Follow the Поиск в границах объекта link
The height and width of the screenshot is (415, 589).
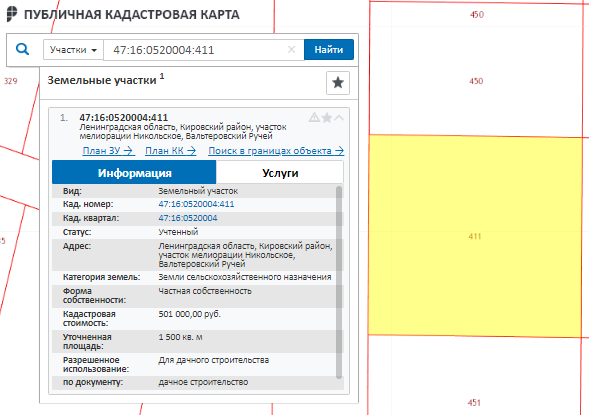276,151
